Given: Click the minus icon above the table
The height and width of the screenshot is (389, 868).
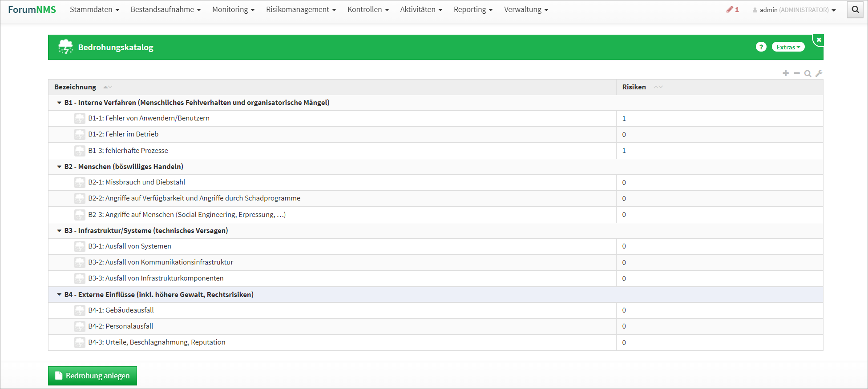Looking at the screenshot, I should point(797,73).
